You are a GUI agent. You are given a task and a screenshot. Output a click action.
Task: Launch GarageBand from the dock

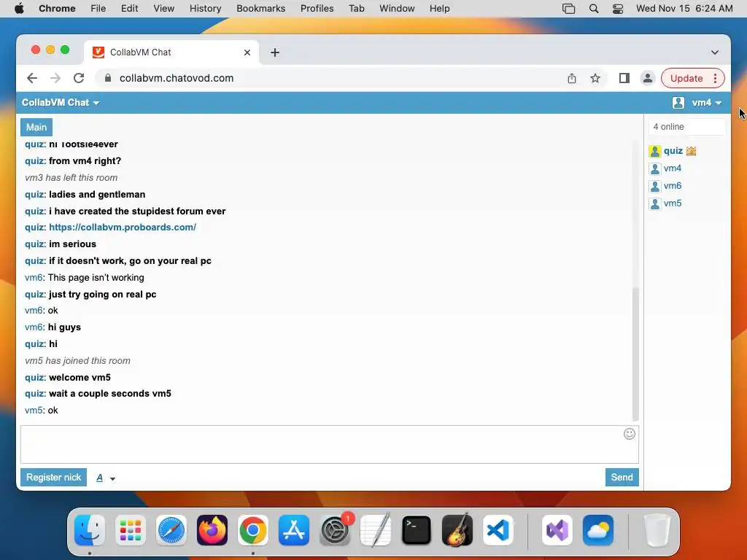pos(457,530)
